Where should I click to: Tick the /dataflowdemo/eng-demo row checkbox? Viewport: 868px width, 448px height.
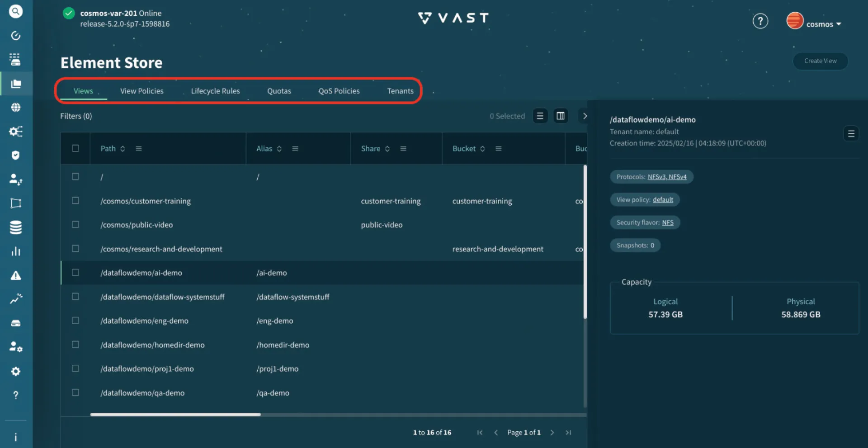coord(75,321)
